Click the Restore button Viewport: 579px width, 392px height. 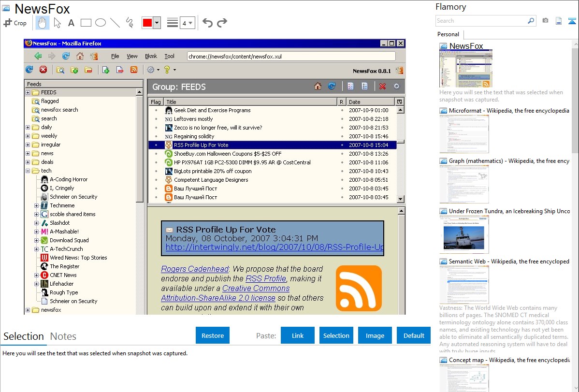(x=213, y=335)
